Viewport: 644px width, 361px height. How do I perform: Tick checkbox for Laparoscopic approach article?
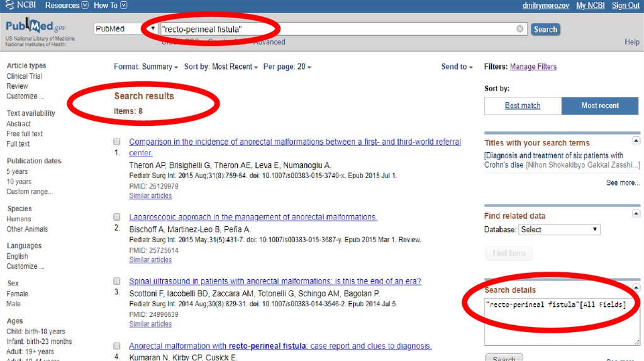point(117,217)
